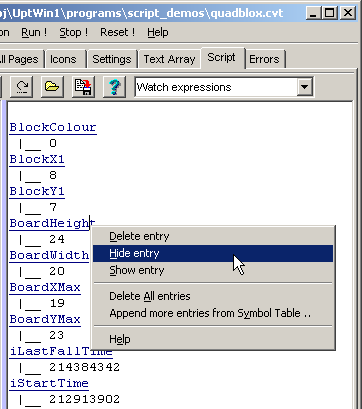Click the value 0 under BlockColour
Screen dimensions: 362x409
point(53,143)
